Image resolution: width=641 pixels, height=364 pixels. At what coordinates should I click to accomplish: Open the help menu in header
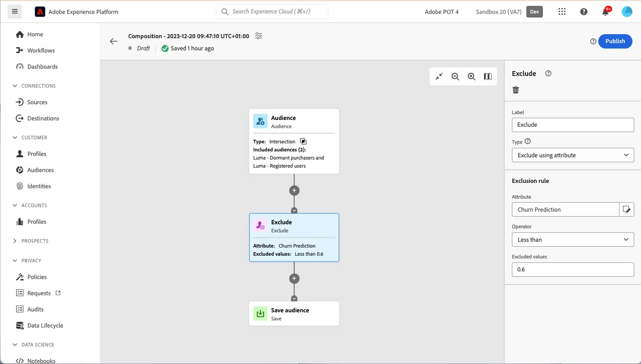coord(584,12)
